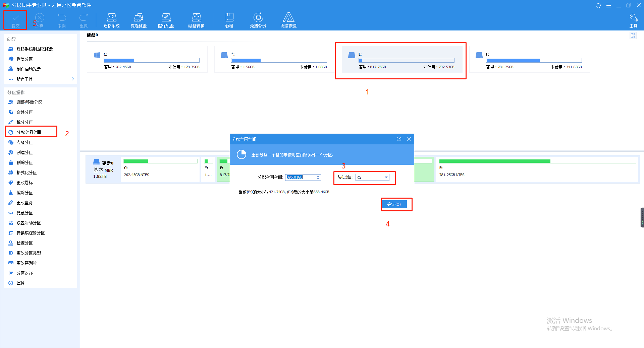Screen dimensions: 644x348
Task: Choose 更改序列号 operation
Action: pyautogui.click(x=26, y=263)
